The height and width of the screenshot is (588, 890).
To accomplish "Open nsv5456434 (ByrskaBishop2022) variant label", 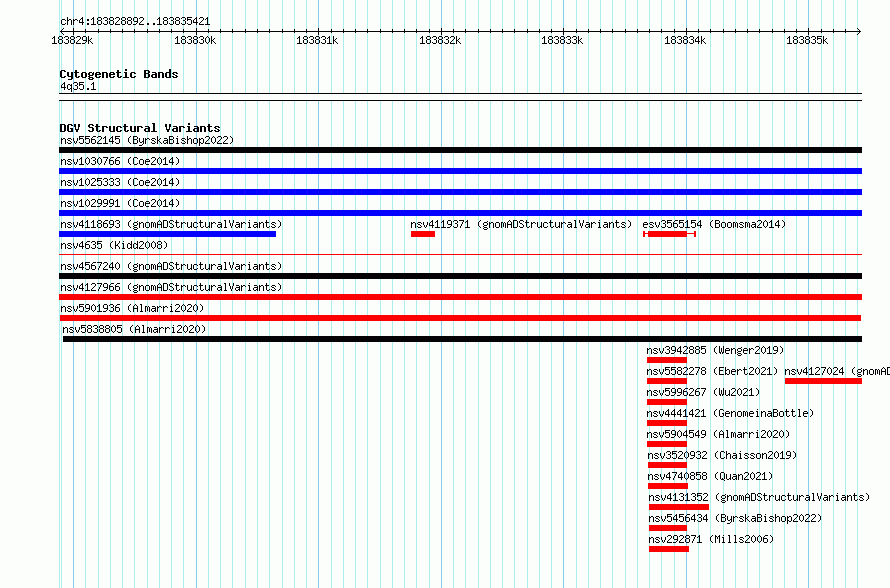I will click(736, 518).
